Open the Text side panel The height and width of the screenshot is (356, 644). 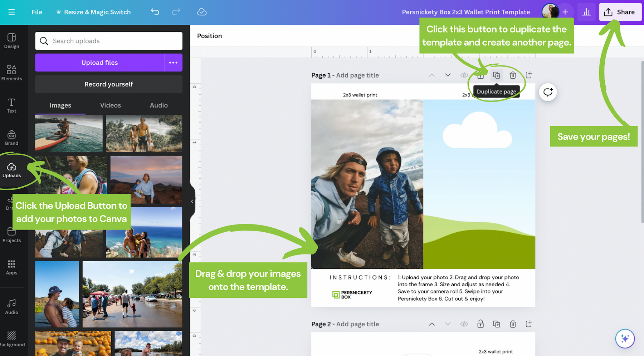tap(11, 105)
